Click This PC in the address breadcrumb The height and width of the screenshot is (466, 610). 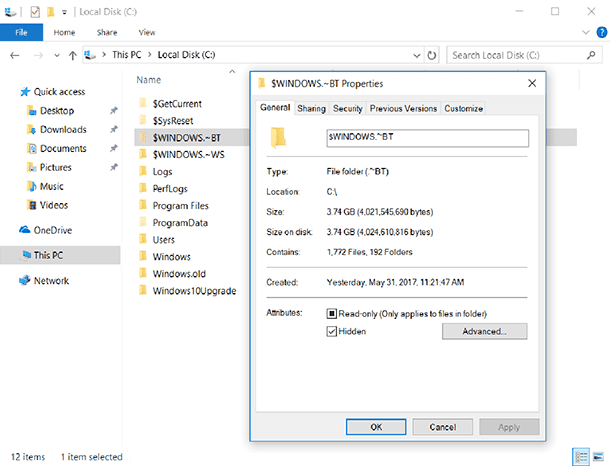pos(126,55)
